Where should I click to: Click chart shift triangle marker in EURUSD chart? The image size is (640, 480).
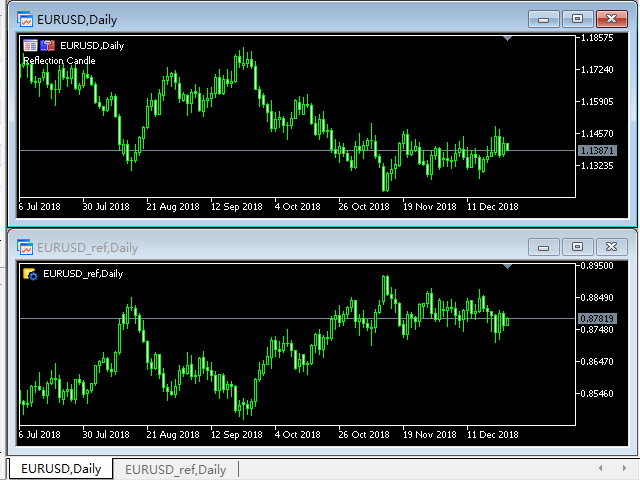click(x=508, y=38)
